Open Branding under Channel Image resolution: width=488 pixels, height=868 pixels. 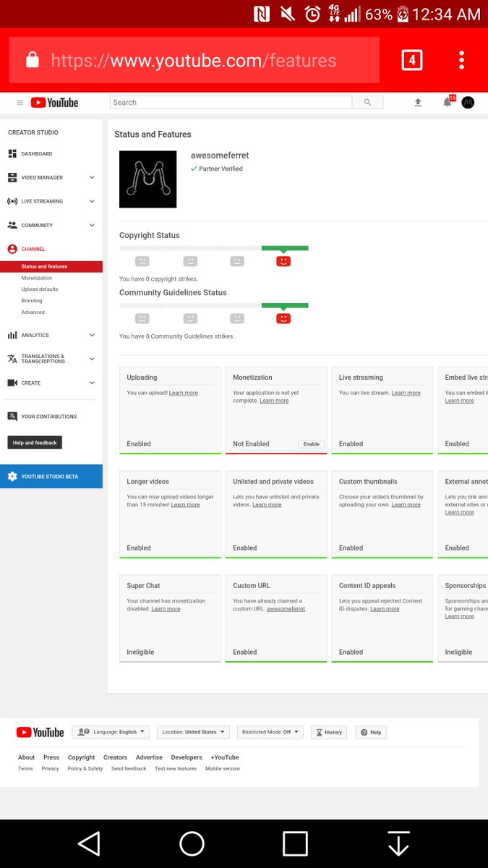(x=32, y=301)
